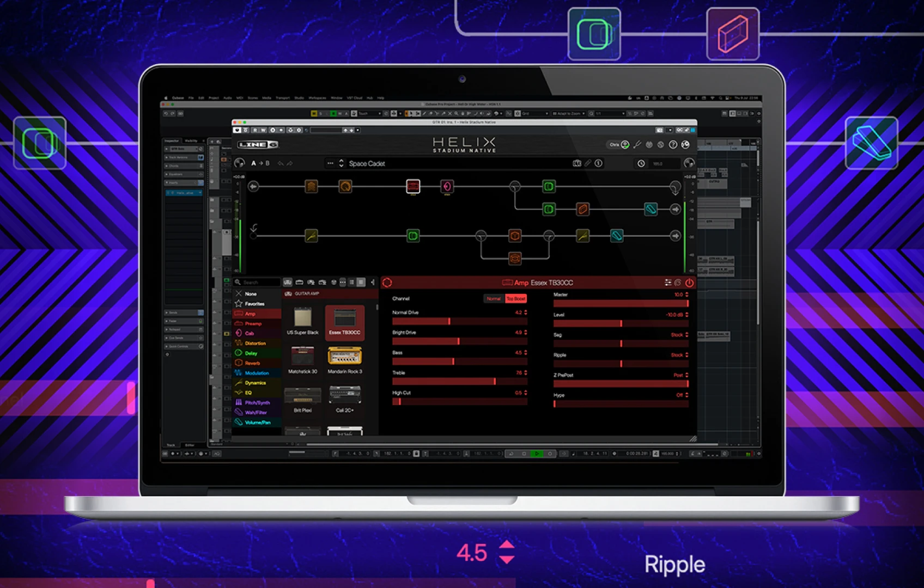The height and width of the screenshot is (588, 924).
Task: Click the tempo clock icon
Action: tap(641, 163)
